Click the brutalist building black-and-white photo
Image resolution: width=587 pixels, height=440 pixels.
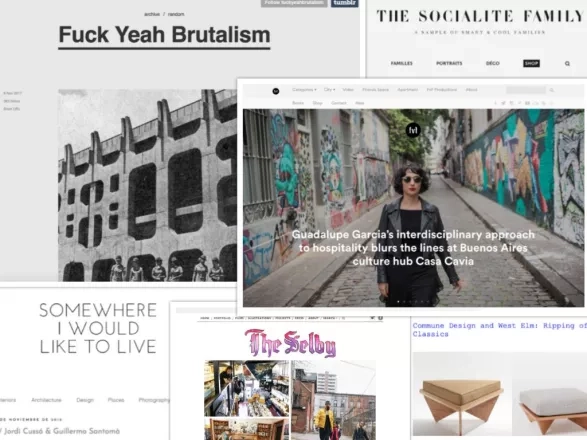(147, 185)
